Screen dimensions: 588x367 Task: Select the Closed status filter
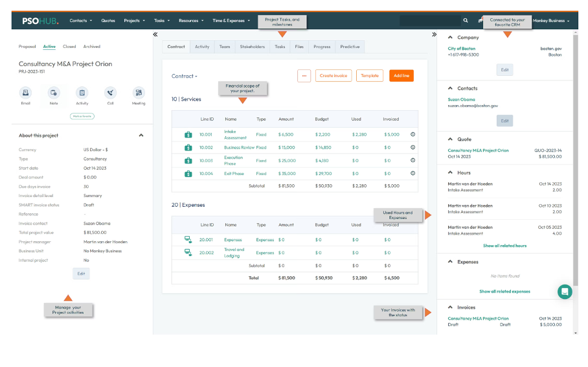(69, 47)
